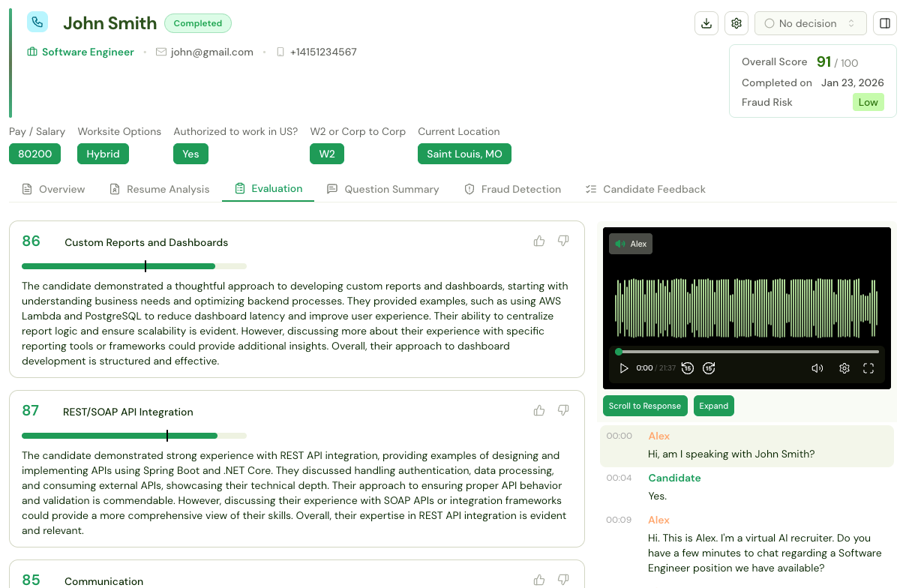Open the No decision dropdown

coord(810,23)
